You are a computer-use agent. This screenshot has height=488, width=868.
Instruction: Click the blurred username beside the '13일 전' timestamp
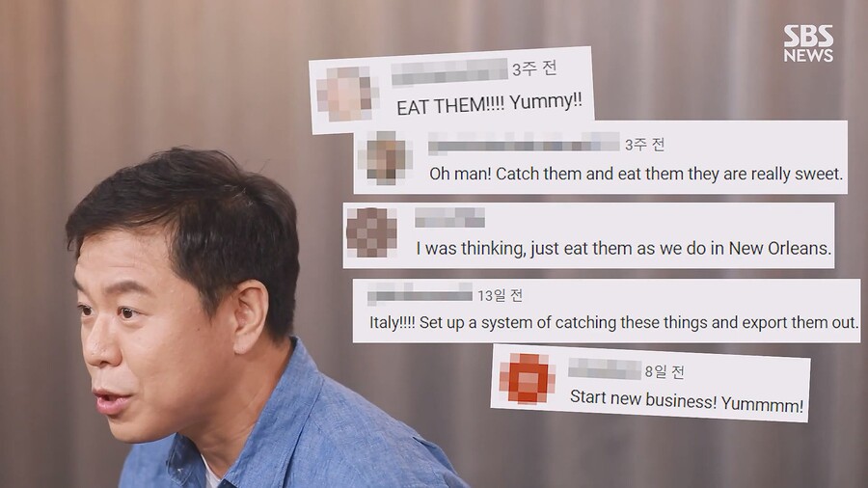click(420, 294)
